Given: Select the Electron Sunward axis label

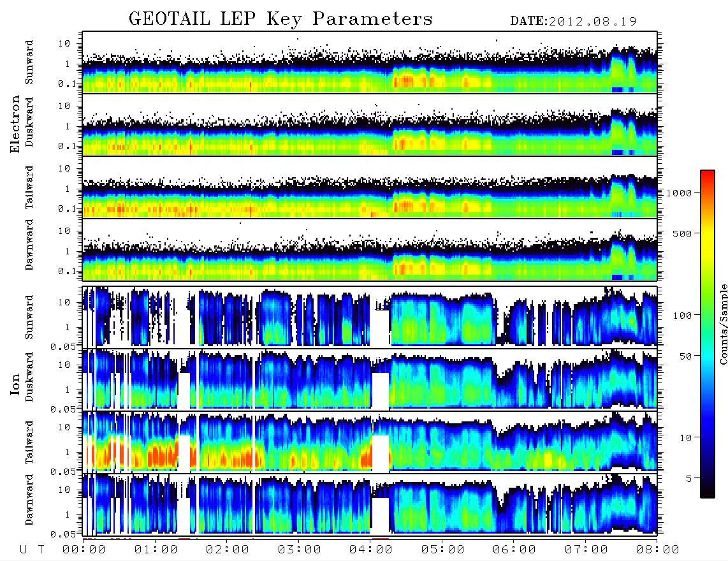Looking at the screenshot, I should (x=29, y=62).
